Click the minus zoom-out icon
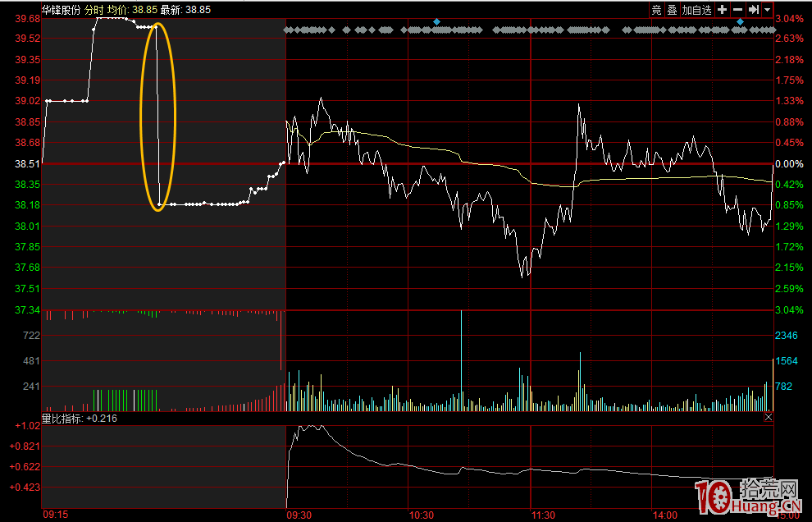Image resolution: width=812 pixels, height=522 pixels. point(738,10)
